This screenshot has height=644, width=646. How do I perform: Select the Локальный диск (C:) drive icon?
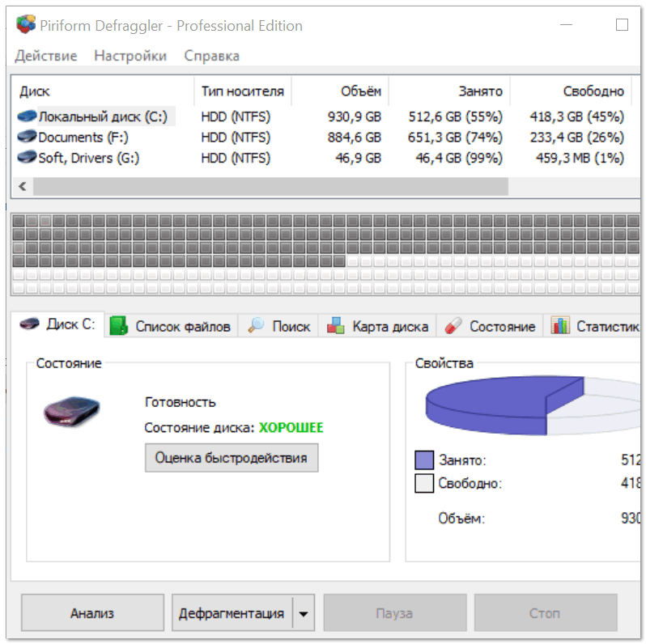(x=28, y=117)
